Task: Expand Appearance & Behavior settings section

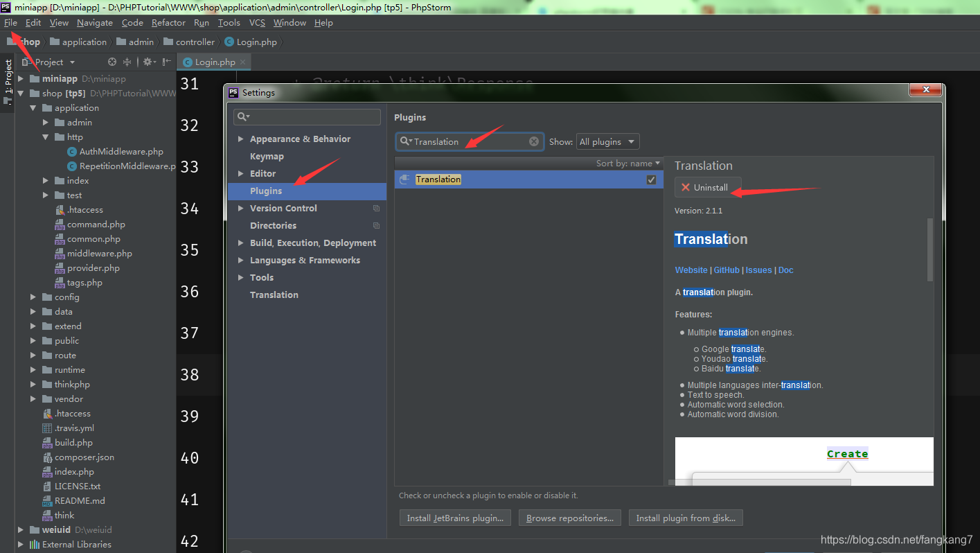Action: click(241, 139)
